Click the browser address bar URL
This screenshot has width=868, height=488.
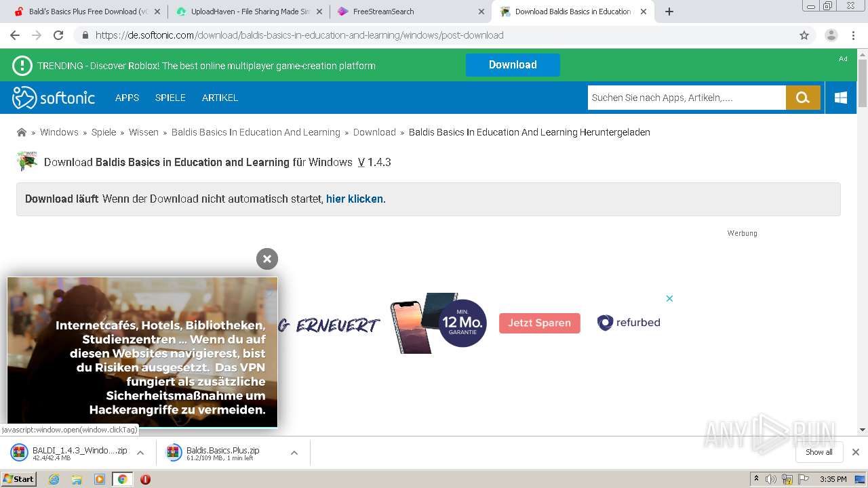[299, 35]
